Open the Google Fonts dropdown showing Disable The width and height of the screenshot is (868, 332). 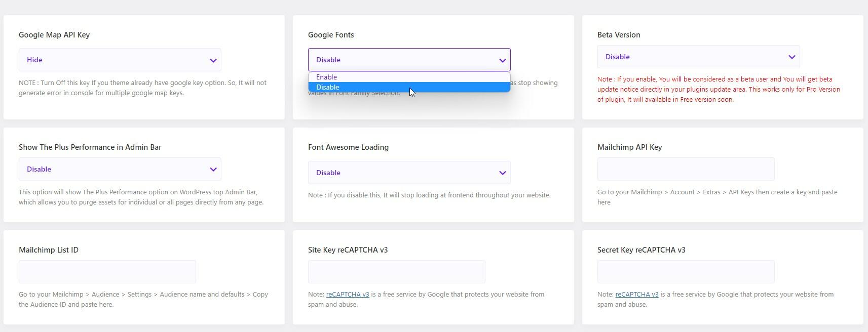409,60
